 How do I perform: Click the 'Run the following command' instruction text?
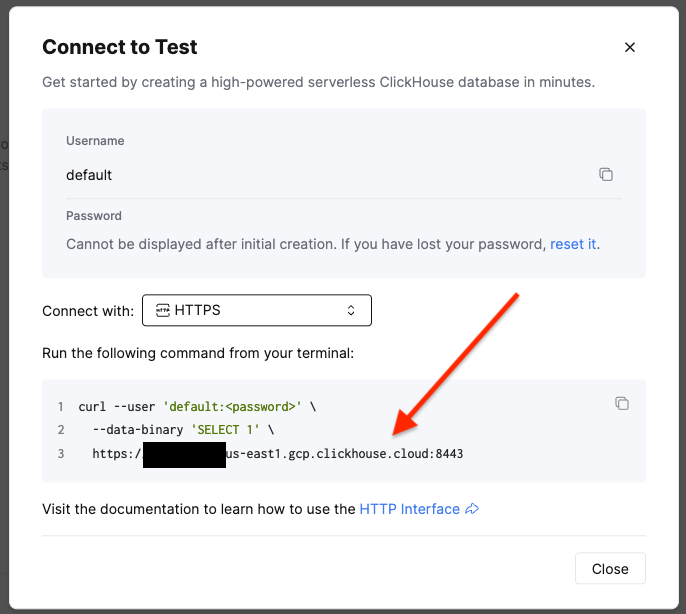pyautogui.click(x=198, y=353)
